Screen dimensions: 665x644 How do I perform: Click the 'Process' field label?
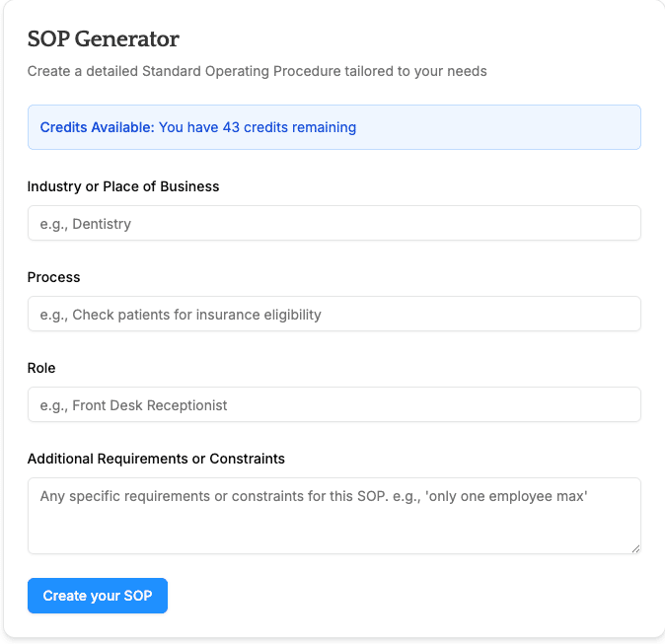(53, 277)
